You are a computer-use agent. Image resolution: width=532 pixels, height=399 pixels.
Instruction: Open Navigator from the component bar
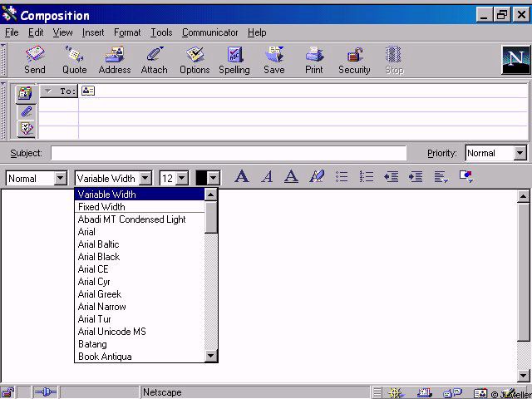point(396,393)
